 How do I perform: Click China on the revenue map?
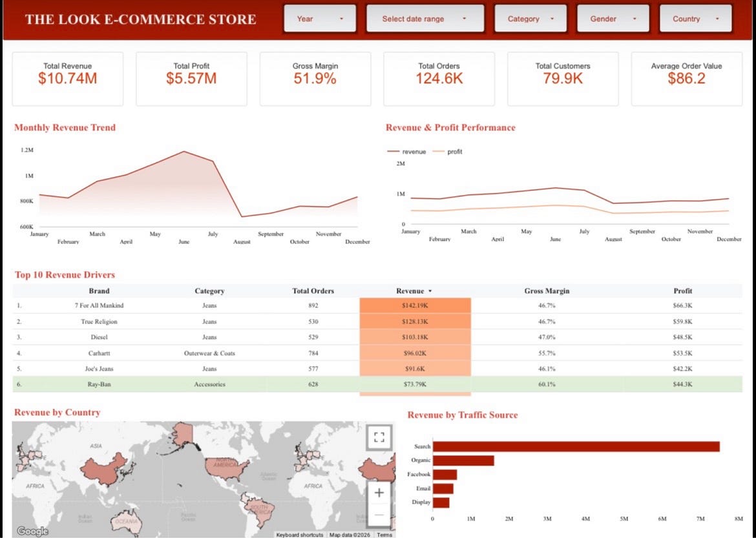[103, 471]
